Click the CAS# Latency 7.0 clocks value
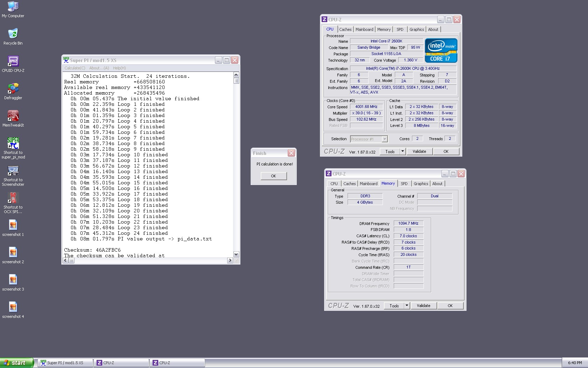This screenshot has height=368, width=588. click(x=408, y=236)
